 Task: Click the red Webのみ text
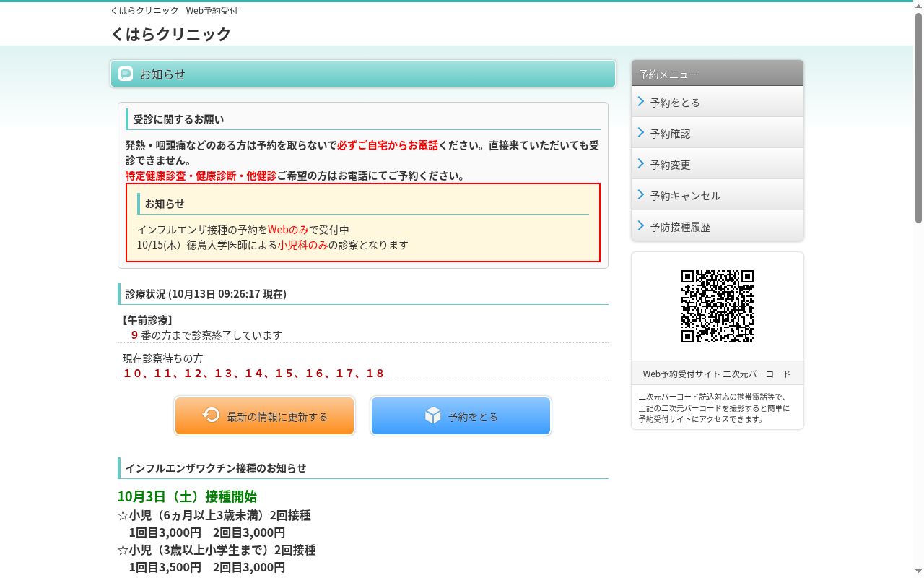coord(288,230)
